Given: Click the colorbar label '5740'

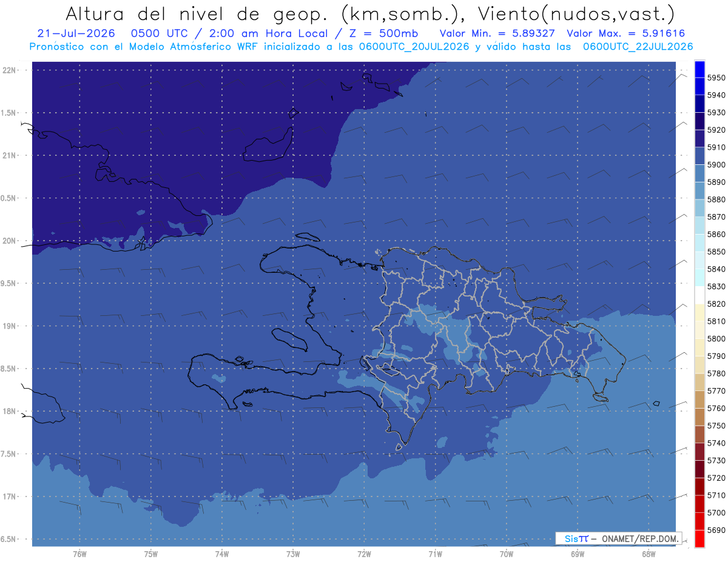Looking at the screenshot, I should click(x=716, y=443).
